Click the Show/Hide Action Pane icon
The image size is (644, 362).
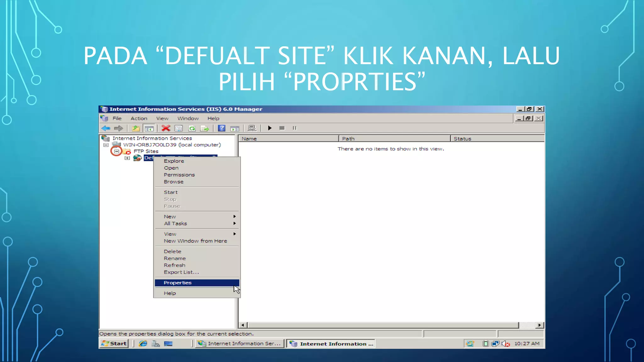235,128
